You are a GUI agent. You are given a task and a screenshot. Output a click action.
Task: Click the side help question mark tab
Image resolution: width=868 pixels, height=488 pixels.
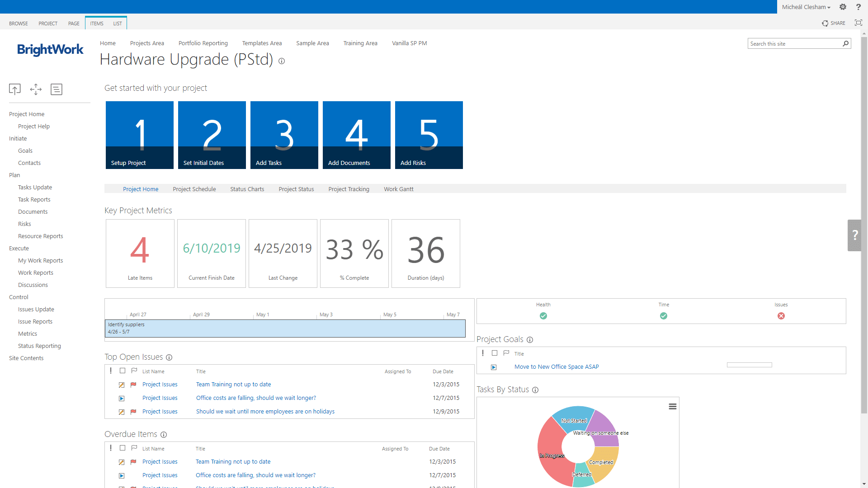(x=854, y=235)
